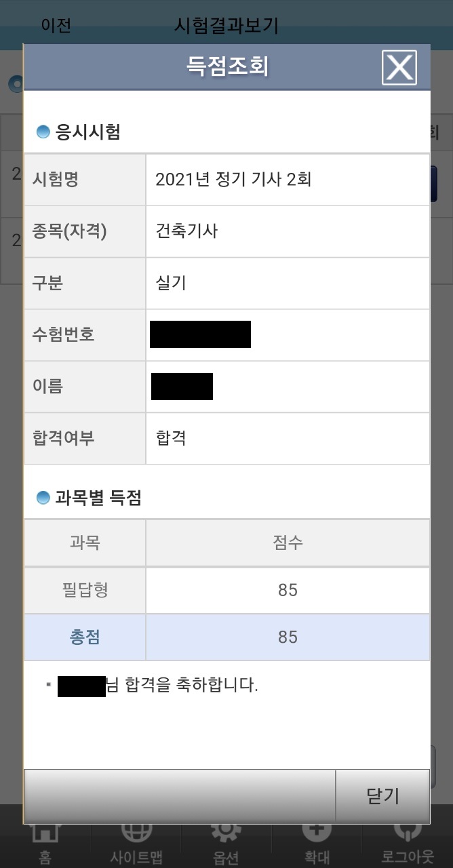Click the 시험결과보기 header title
453x868 pixels.
coord(226,26)
